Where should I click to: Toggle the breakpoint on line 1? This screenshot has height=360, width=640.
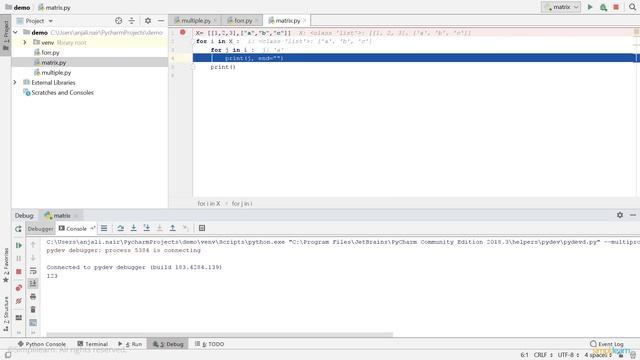pos(182,32)
